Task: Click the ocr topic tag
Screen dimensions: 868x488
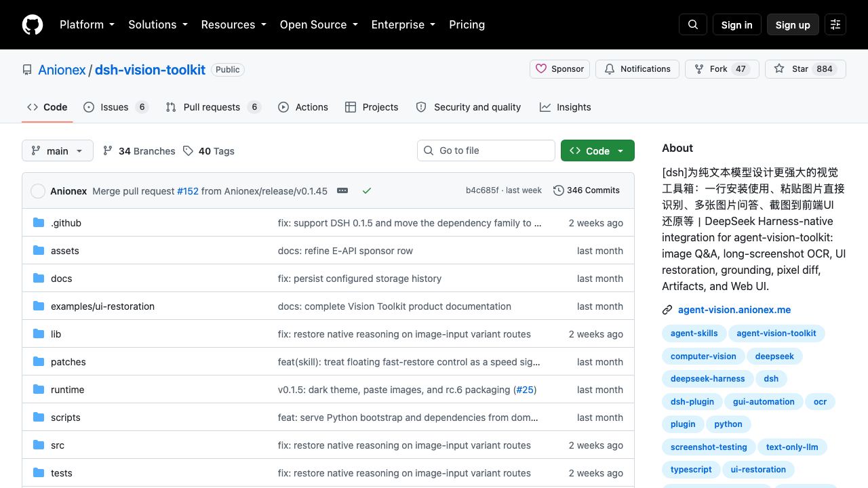Action: (820, 401)
